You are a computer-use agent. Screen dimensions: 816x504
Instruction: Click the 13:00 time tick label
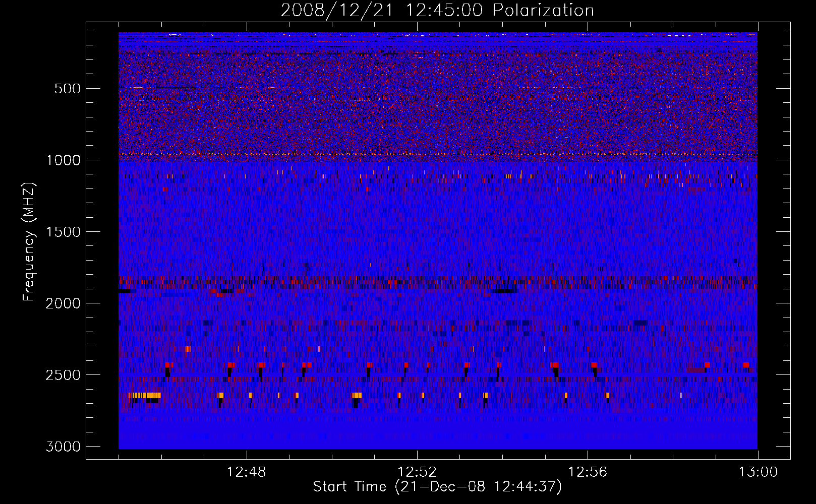(x=758, y=472)
